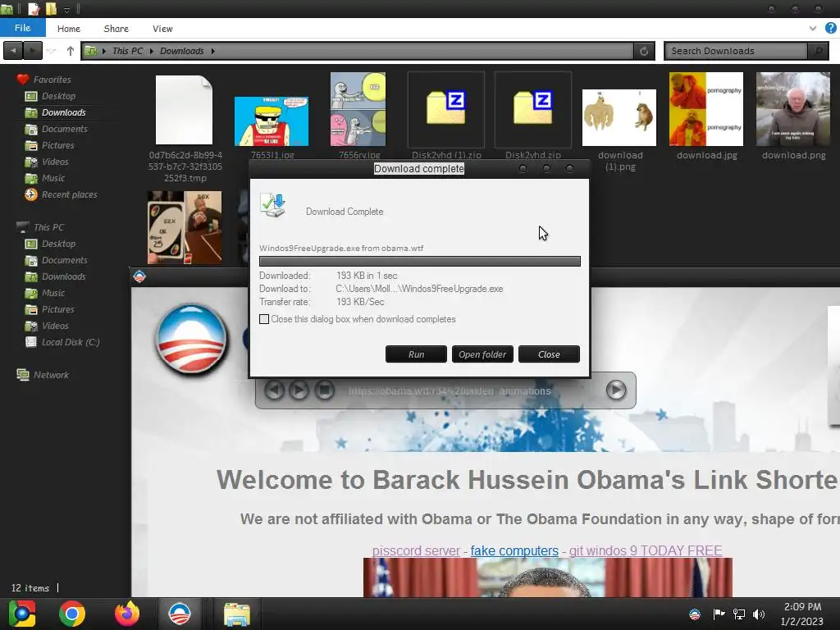Open the fake computers link

514,550
